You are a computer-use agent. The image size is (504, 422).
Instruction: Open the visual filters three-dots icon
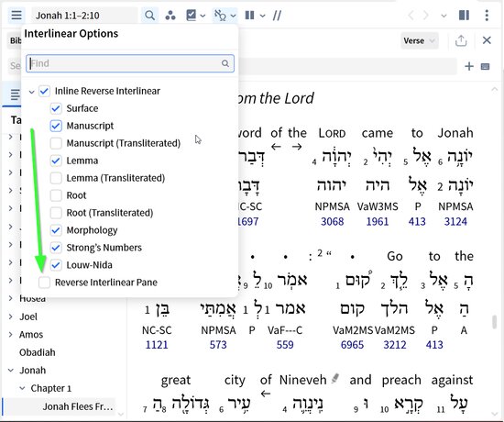click(170, 15)
